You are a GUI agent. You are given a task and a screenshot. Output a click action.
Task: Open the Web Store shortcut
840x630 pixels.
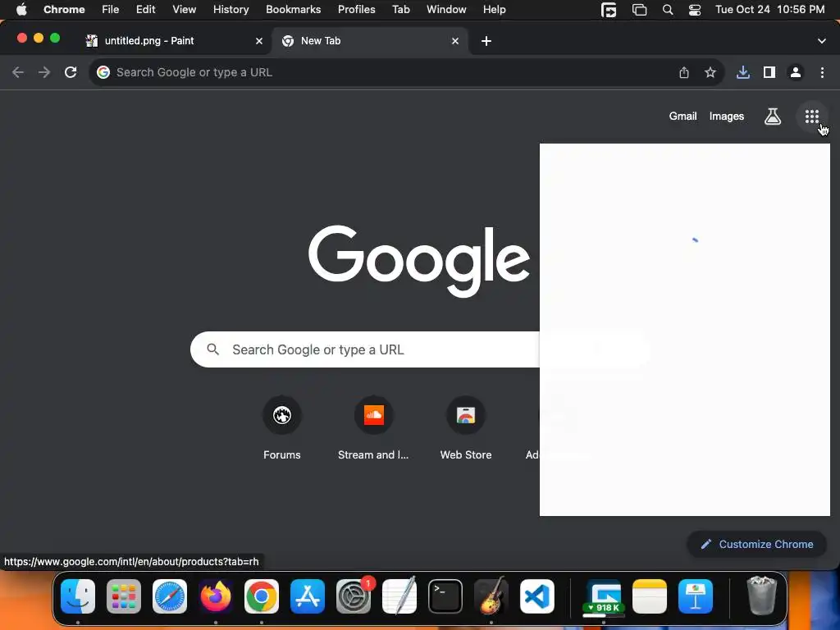pos(466,428)
